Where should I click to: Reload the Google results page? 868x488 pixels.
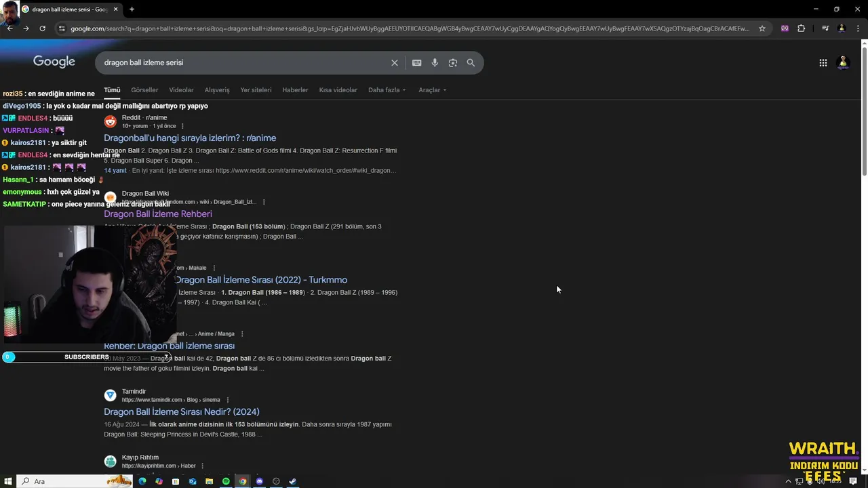[42, 28]
